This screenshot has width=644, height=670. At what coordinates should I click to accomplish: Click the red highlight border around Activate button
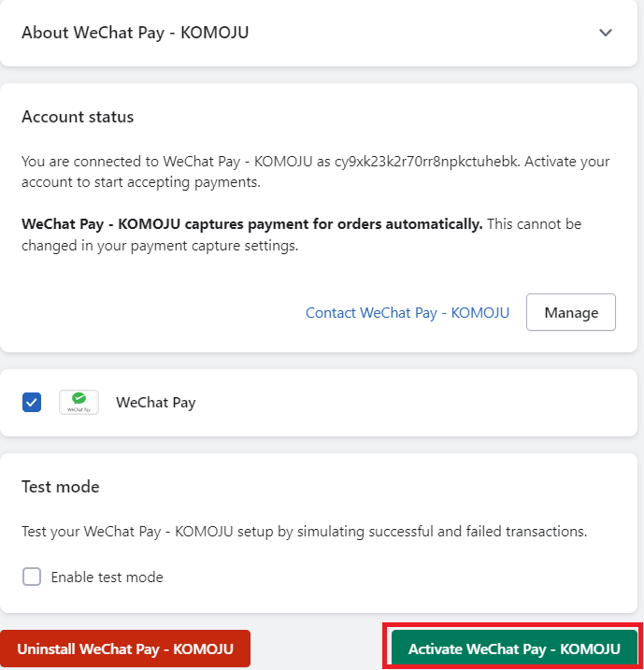513,625
